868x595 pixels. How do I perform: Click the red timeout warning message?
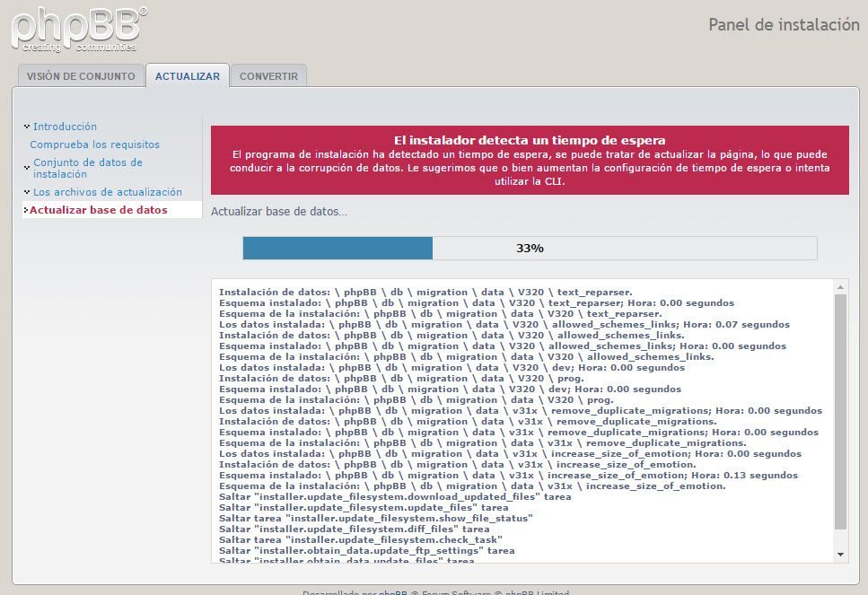[x=530, y=161]
